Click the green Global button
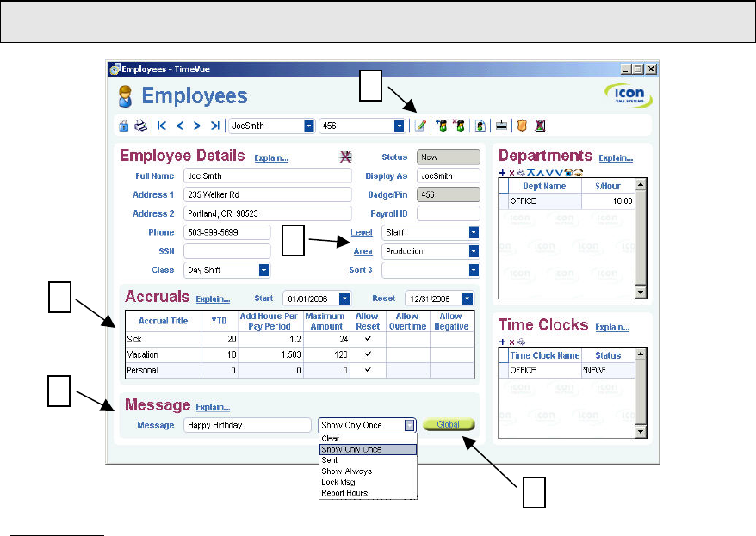 tap(449, 424)
